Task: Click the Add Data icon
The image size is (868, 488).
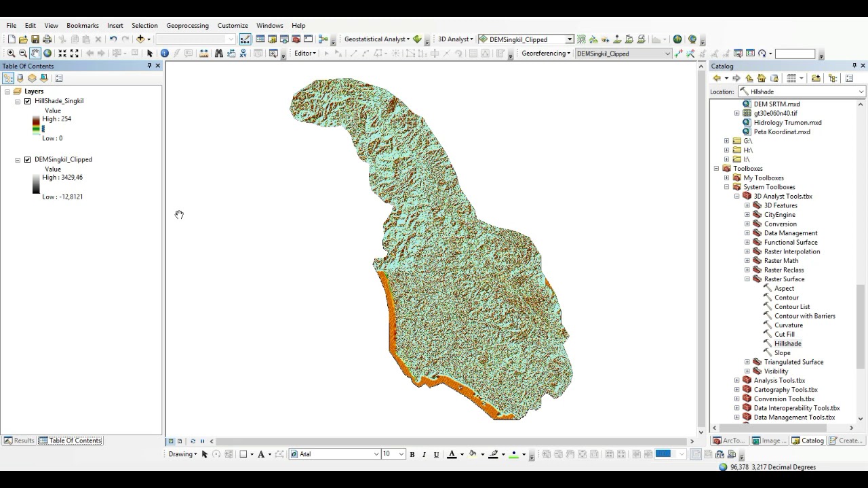Action: coord(140,39)
